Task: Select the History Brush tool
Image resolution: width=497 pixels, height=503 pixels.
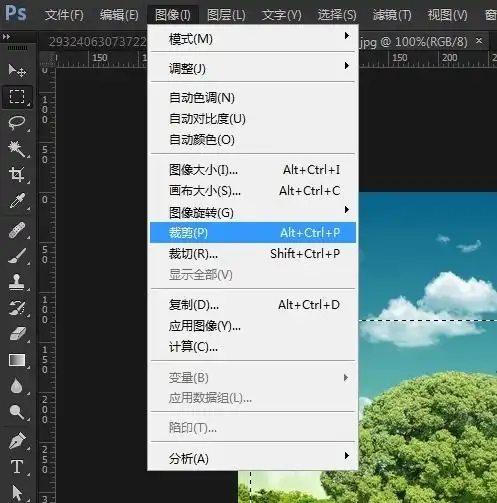Action: [x=17, y=308]
